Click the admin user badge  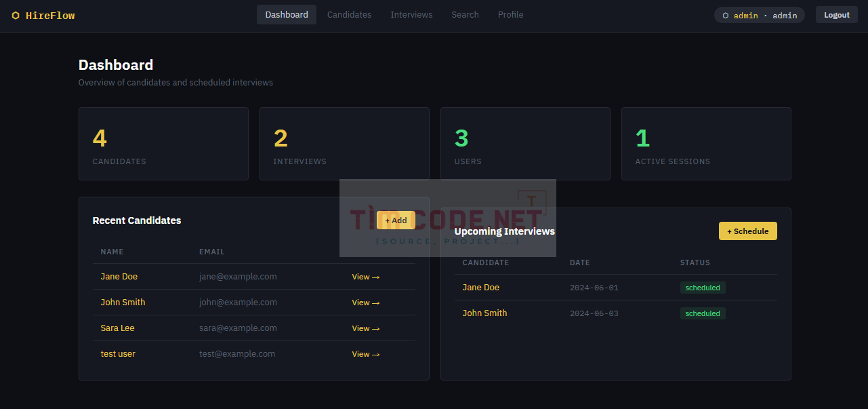[x=760, y=15]
